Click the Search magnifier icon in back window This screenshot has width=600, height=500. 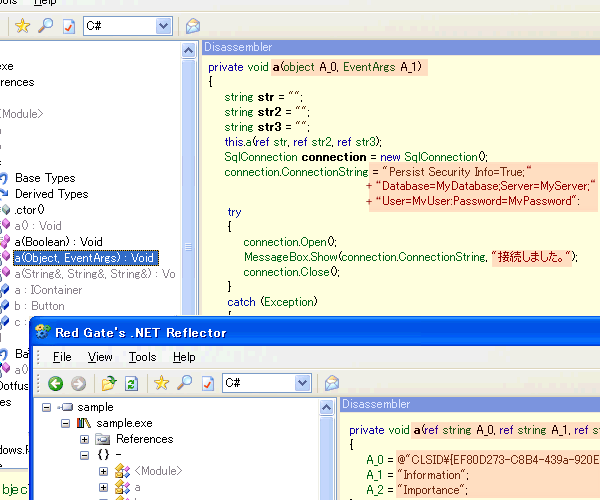pos(46,26)
